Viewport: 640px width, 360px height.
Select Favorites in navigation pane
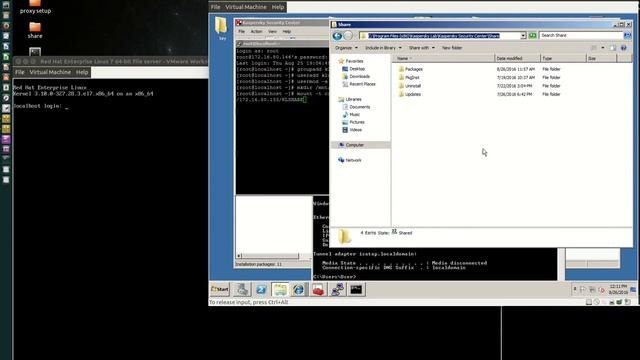point(354,61)
